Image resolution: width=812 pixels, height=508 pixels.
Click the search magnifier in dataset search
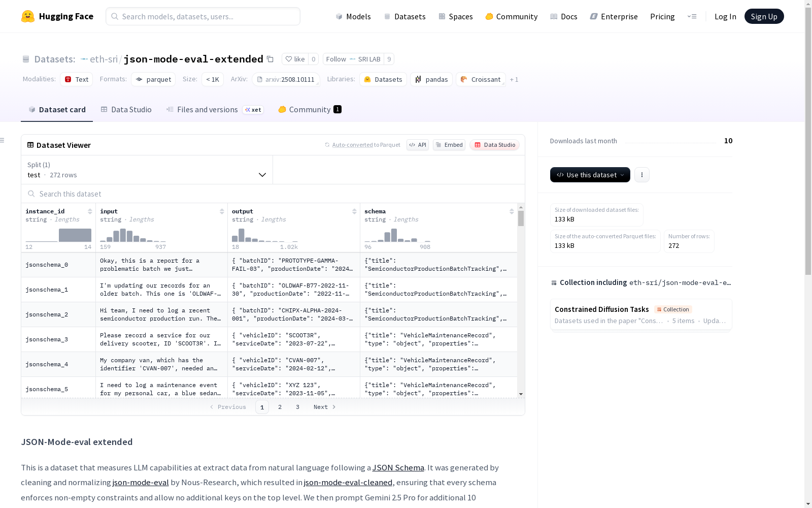pyautogui.click(x=31, y=194)
